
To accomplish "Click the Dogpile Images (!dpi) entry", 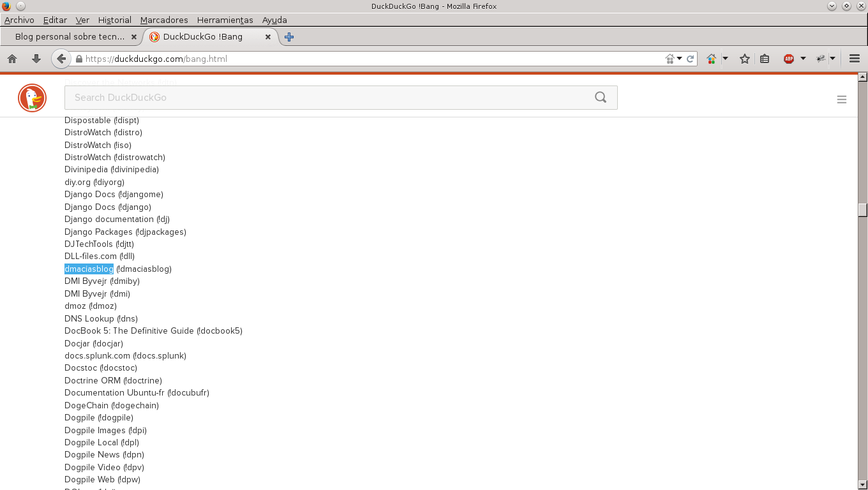I will (105, 430).
